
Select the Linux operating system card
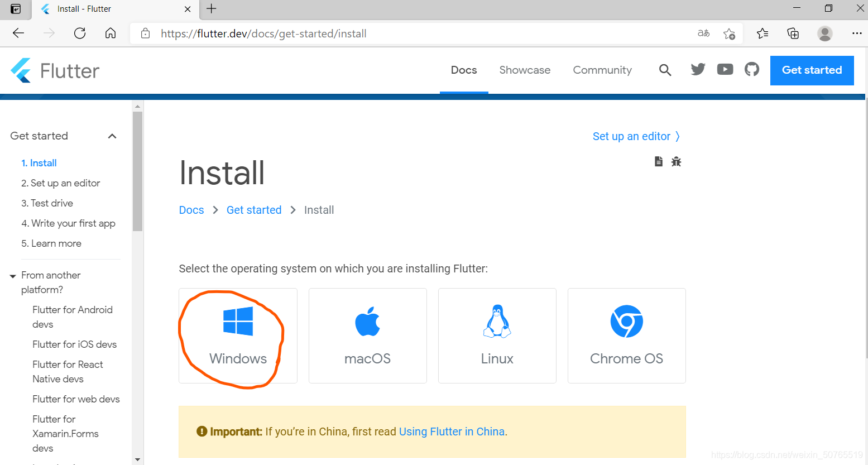[497, 335]
